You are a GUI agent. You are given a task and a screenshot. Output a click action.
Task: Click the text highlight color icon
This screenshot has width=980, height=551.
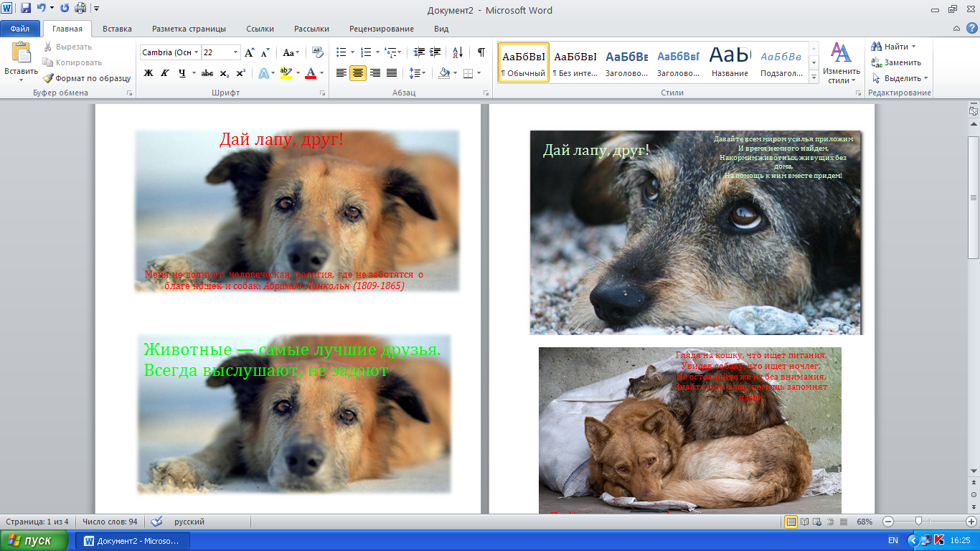pyautogui.click(x=286, y=73)
